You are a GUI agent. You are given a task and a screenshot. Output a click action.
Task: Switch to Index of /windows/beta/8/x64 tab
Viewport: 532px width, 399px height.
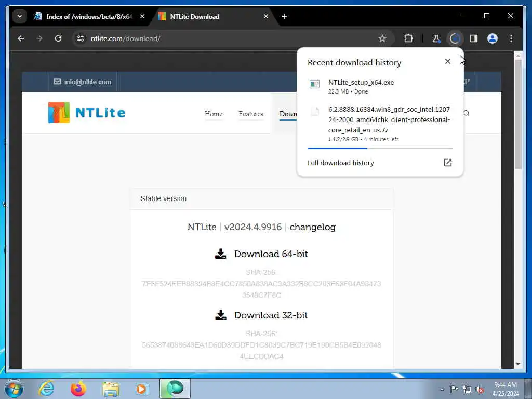point(89,16)
